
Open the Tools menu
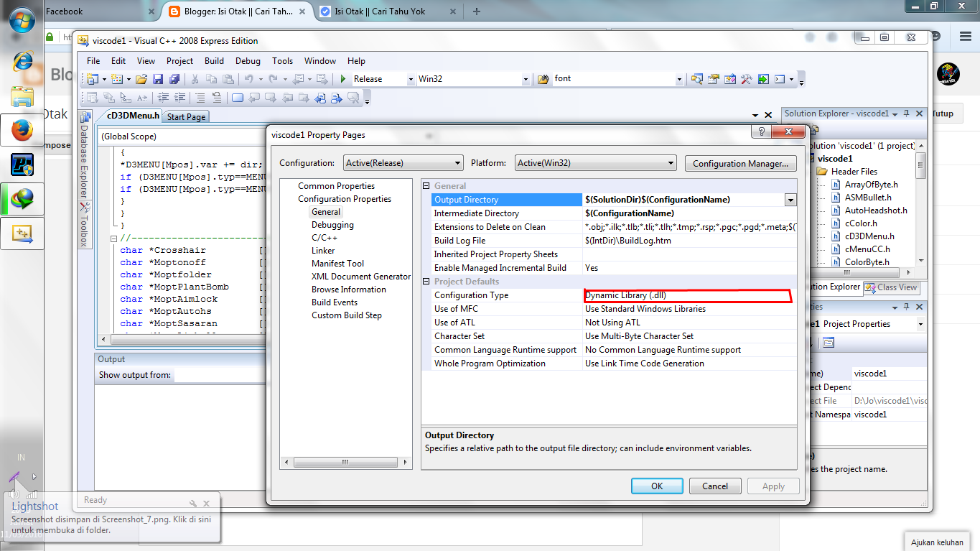[282, 61]
